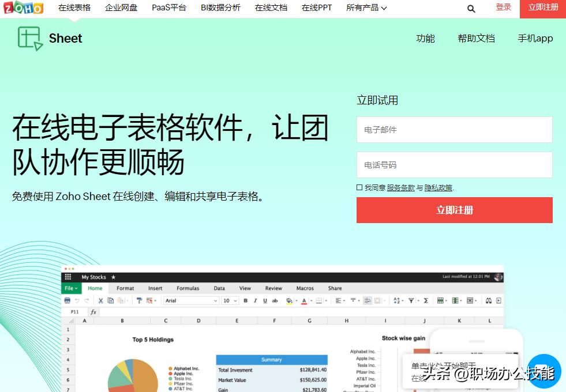Viewport: 566px width, 392px height.
Task: Open the Arial font dropdown
Action: click(190, 300)
